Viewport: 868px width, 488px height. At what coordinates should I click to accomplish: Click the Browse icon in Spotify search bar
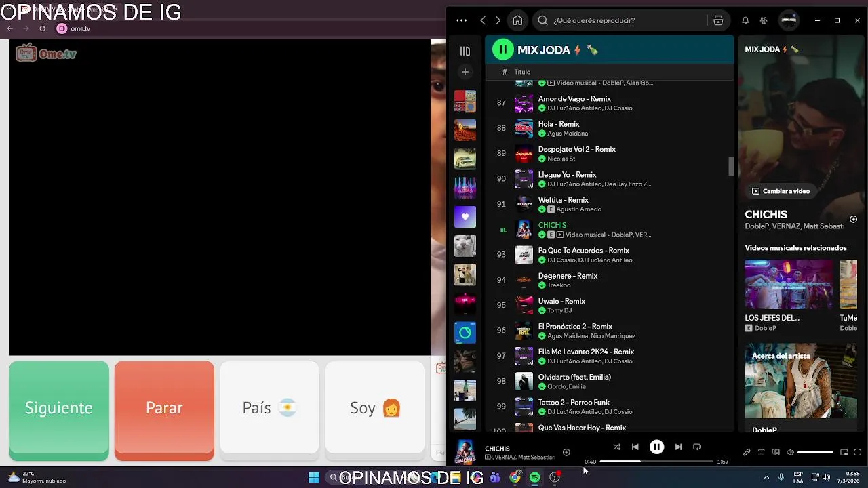[718, 20]
